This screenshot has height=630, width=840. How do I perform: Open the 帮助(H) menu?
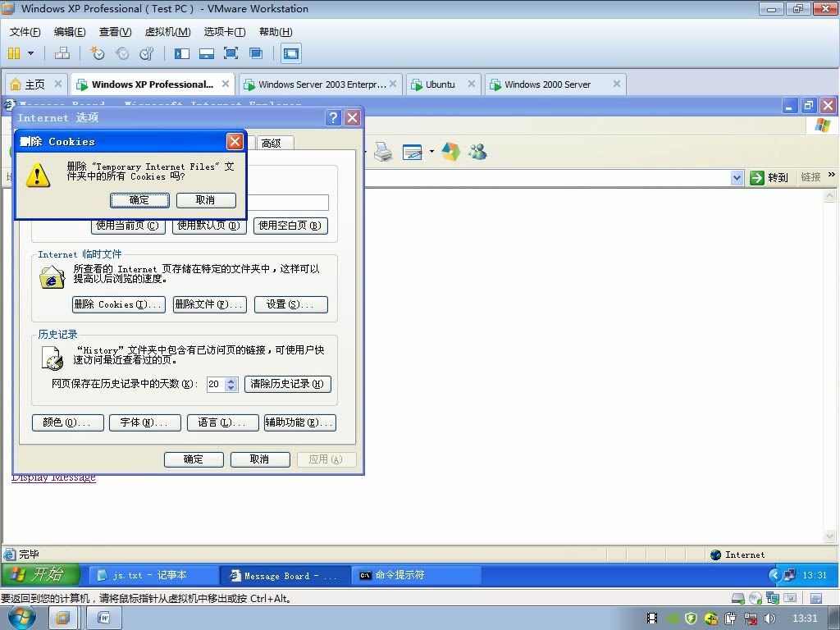[276, 32]
